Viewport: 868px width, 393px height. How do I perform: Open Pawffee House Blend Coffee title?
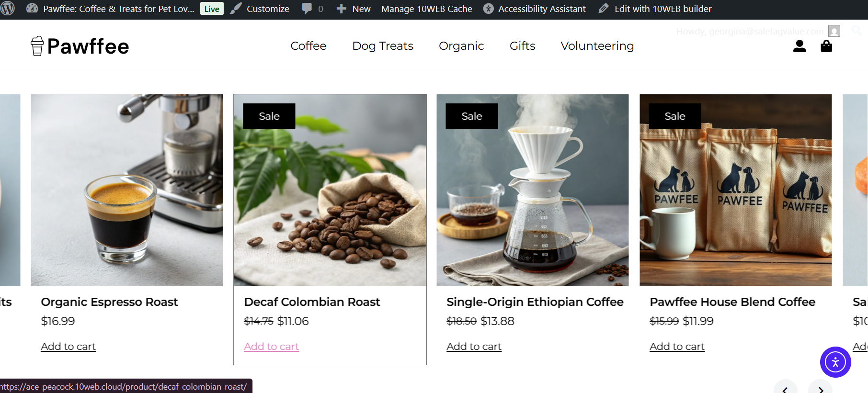[x=732, y=302]
